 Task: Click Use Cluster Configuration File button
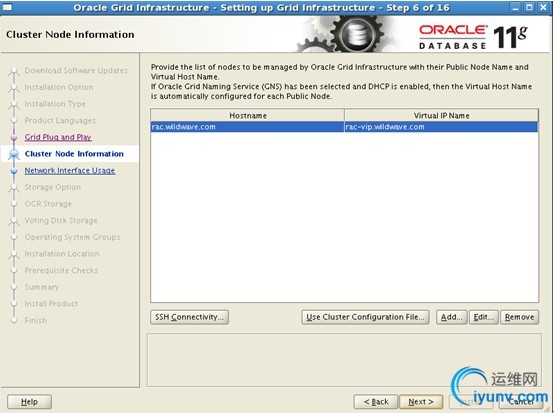(x=365, y=317)
